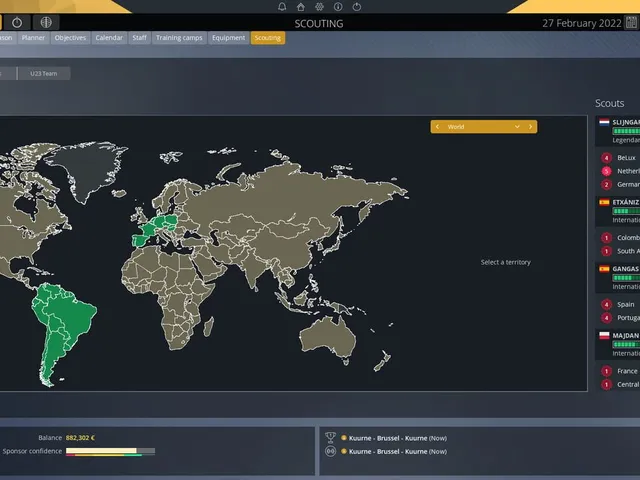Click the Spanish flag beside GANGAS scout
Screen dimensions: 640x480
coord(604,269)
